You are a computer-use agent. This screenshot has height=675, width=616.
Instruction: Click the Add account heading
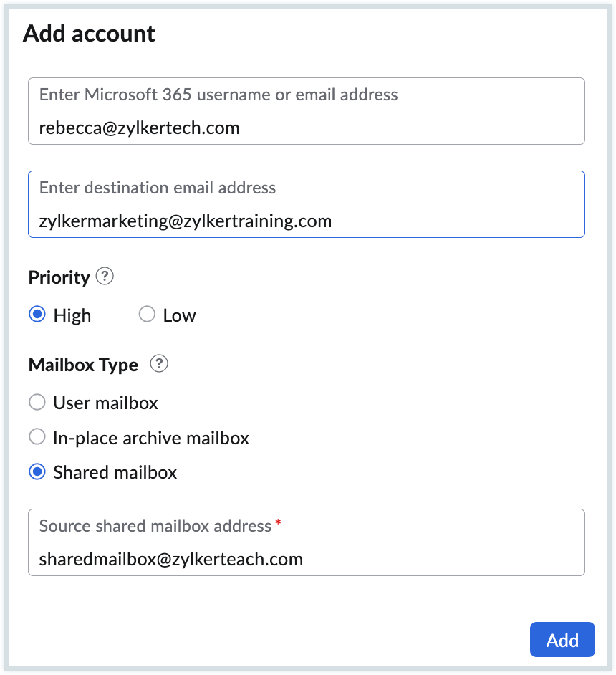89,34
